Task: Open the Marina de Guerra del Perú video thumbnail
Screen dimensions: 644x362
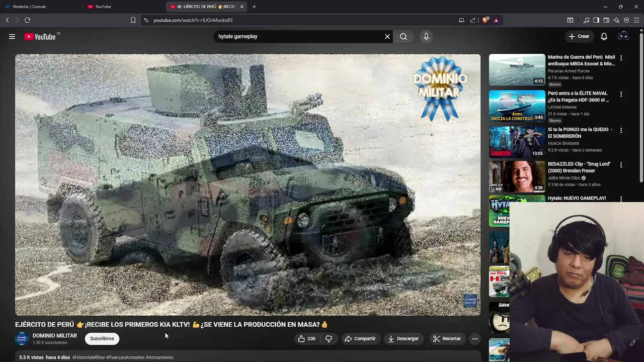Action: 517,70
